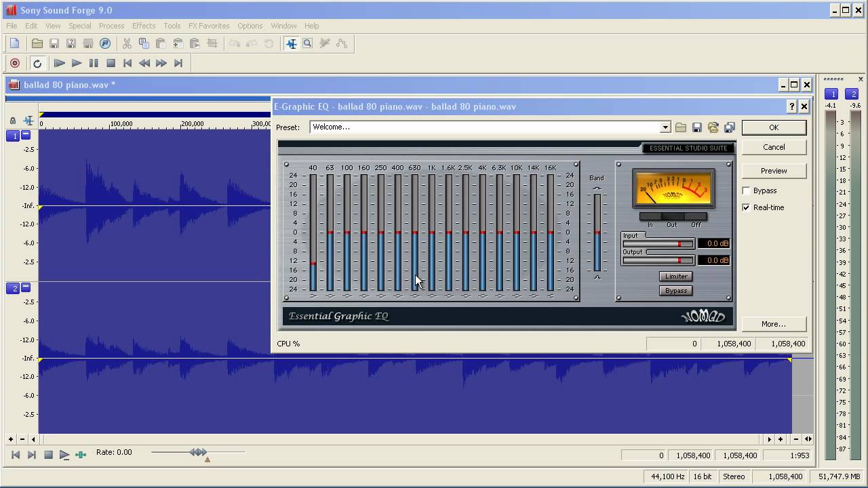Toggle channel 1 enable button

point(13,136)
